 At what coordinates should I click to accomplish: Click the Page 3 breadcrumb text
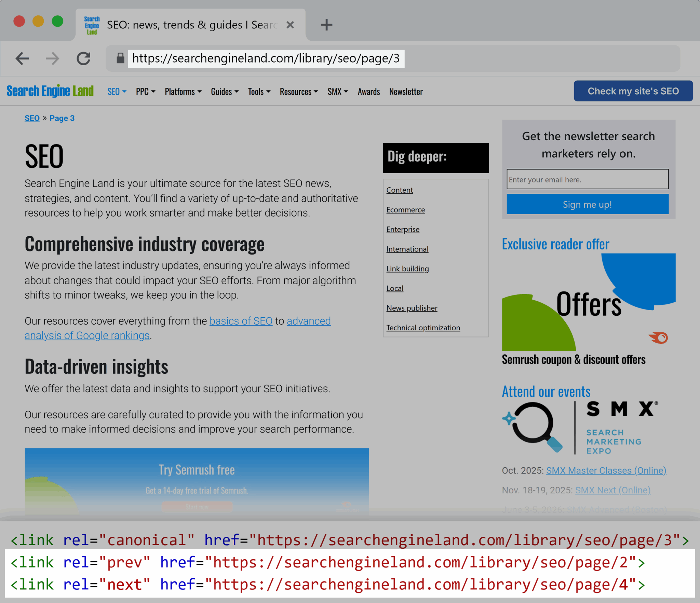pyautogui.click(x=62, y=118)
